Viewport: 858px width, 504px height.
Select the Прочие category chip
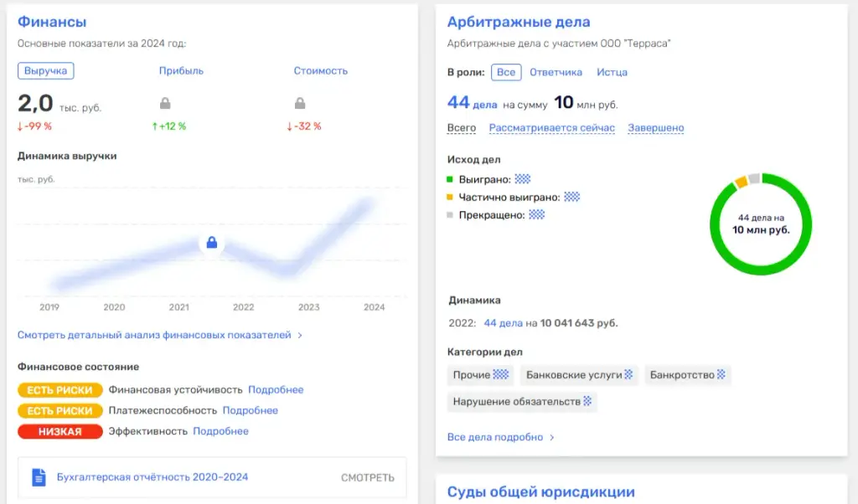coord(480,375)
